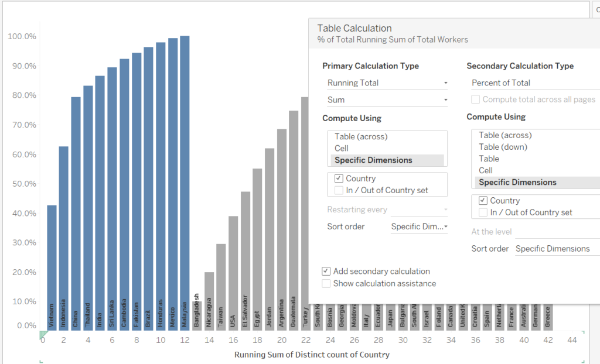The width and height of the screenshot is (600, 364).
Task: Select Table (across) in secondary Compute Using
Action: 537,135
